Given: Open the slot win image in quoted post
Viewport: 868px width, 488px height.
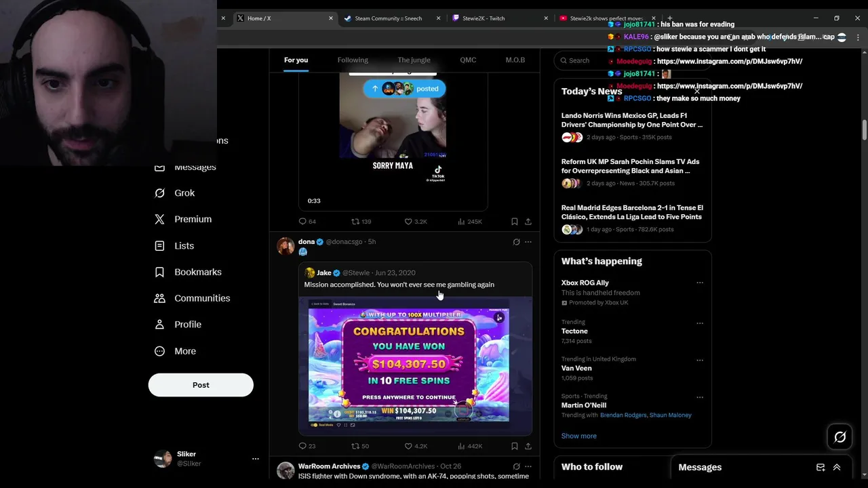Looking at the screenshot, I should tap(415, 366).
